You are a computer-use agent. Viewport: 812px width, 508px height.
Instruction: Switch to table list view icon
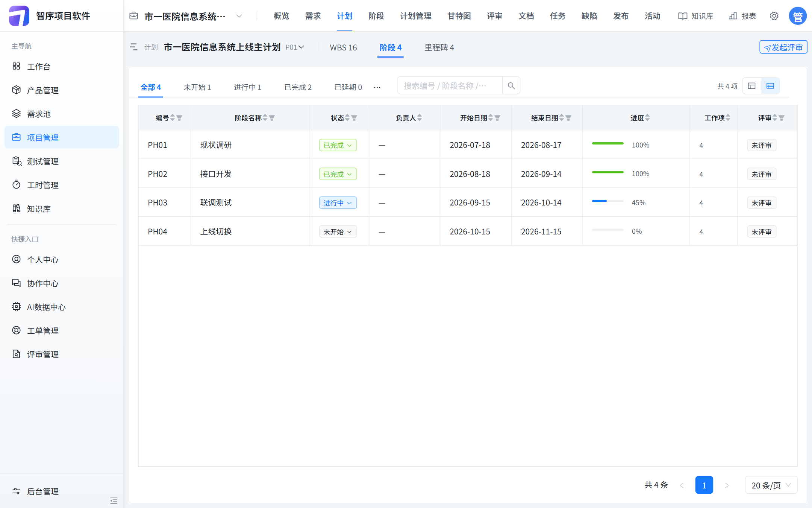pyautogui.click(x=770, y=86)
